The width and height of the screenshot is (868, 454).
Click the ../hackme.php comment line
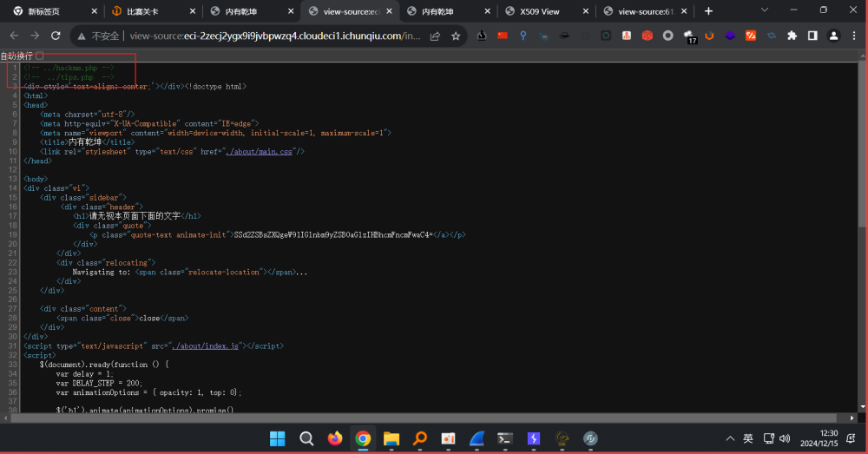pos(69,68)
